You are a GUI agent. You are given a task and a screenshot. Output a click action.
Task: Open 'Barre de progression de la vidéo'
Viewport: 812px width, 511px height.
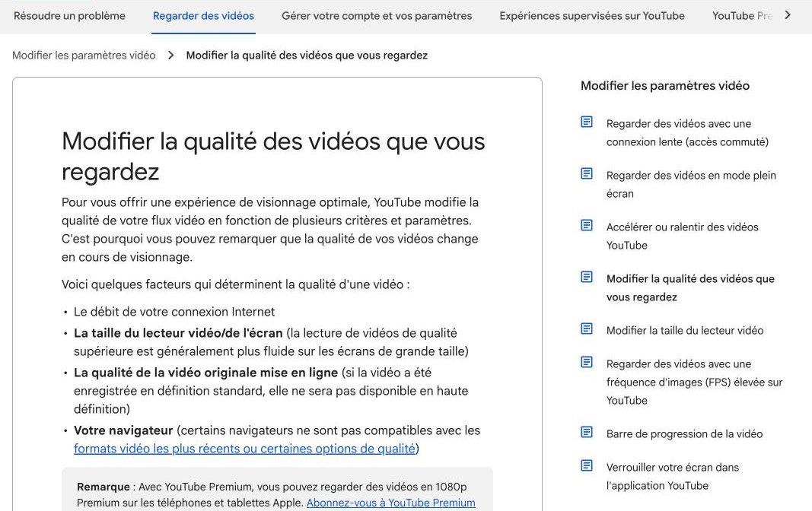click(x=684, y=434)
